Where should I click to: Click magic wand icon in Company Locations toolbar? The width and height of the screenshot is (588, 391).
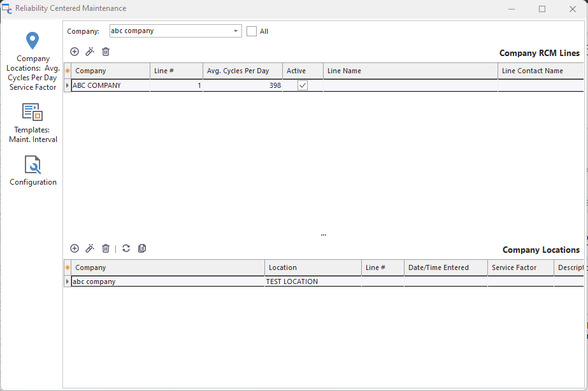tap(90, 248)
